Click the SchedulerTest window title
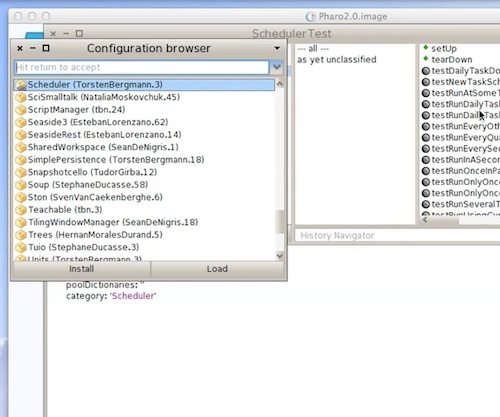Image resolution: width=500 pixels, height=417 pixels. pos(292,34)
